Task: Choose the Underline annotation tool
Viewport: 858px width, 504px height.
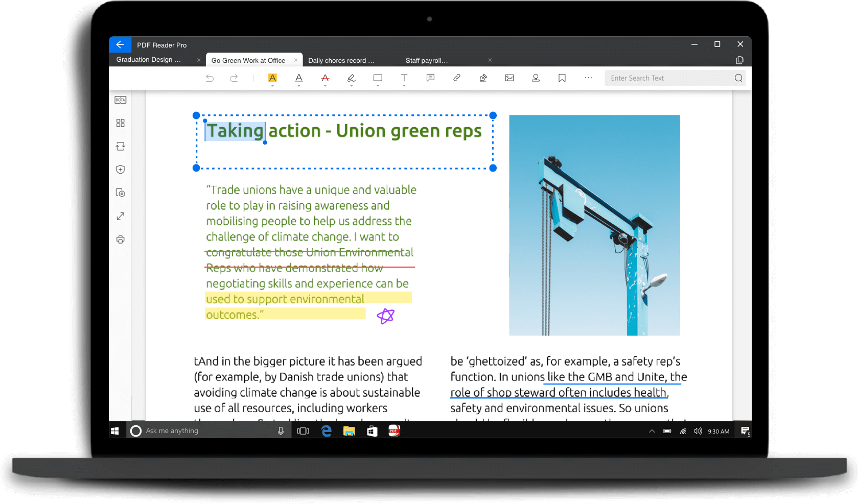Action: 299,78
